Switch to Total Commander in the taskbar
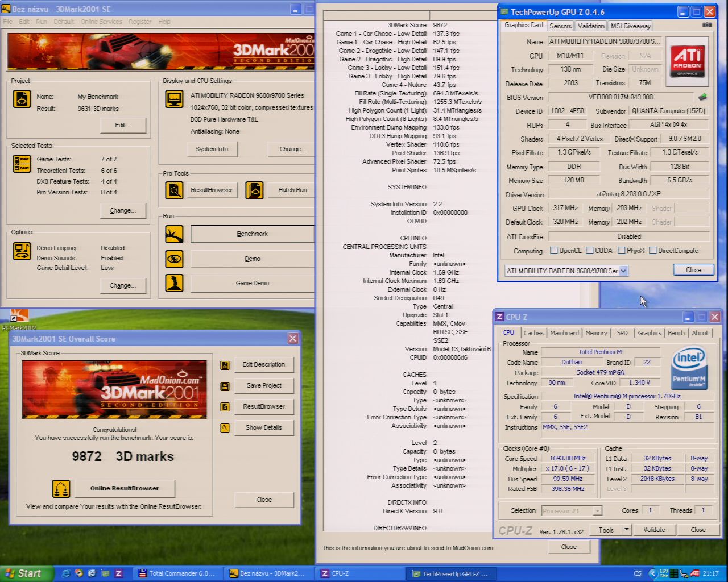The image size is (728, 582). tap(177, 573)
